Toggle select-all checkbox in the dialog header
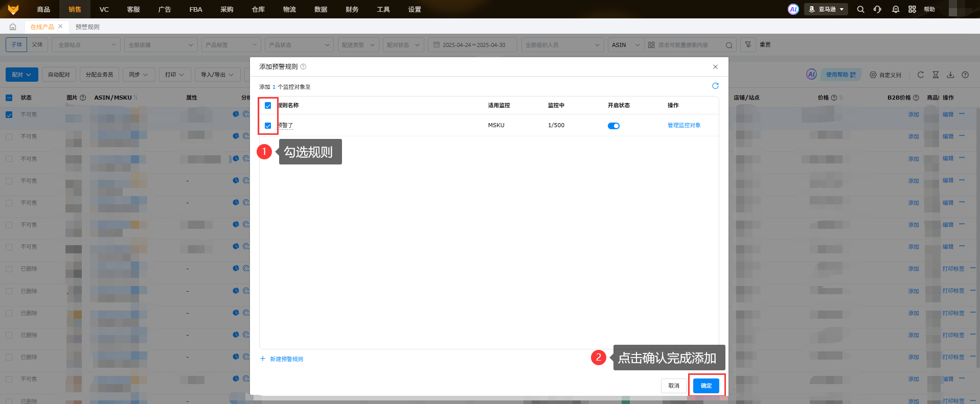The width and height of the screenshot is (980, 404). [268, 106]
